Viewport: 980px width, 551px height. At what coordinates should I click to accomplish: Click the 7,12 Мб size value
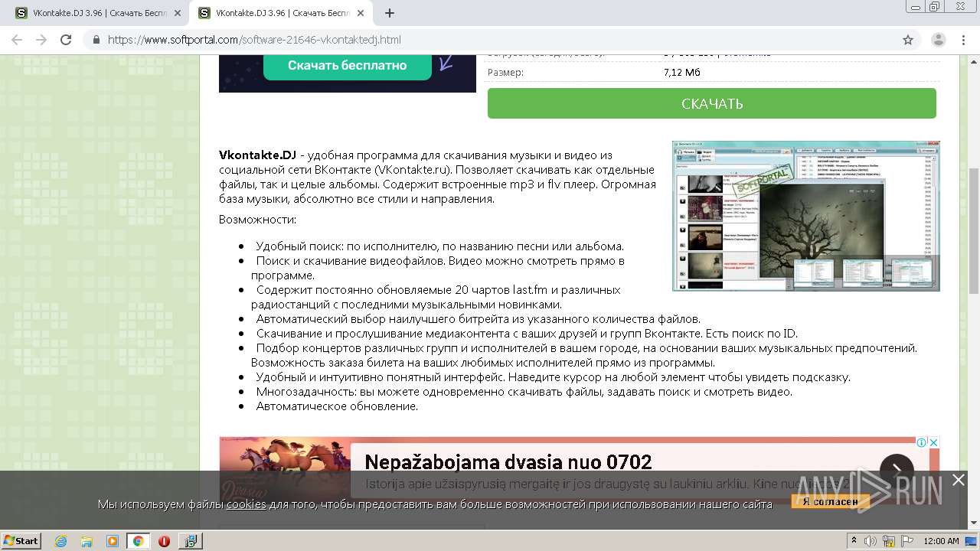(682, 73)
